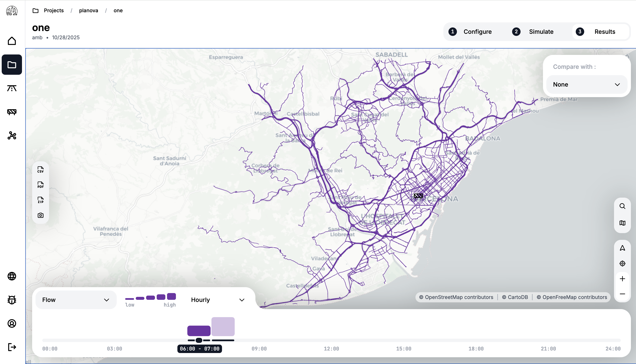
Task: Zoom in the map with plus button
Action: click(x=622, y=279)
